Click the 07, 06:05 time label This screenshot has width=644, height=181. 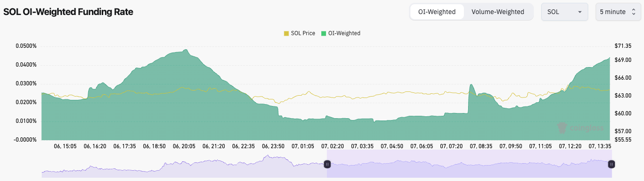coord(422,146)
